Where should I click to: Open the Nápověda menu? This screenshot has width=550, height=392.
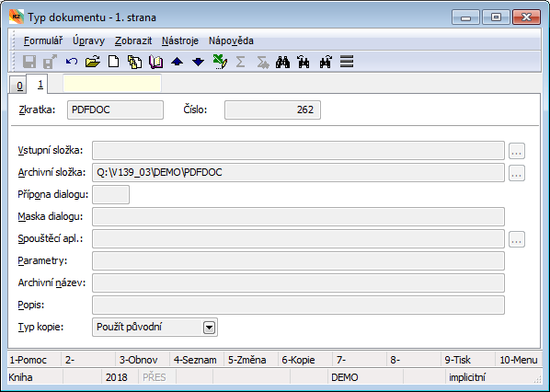[231, 40]
